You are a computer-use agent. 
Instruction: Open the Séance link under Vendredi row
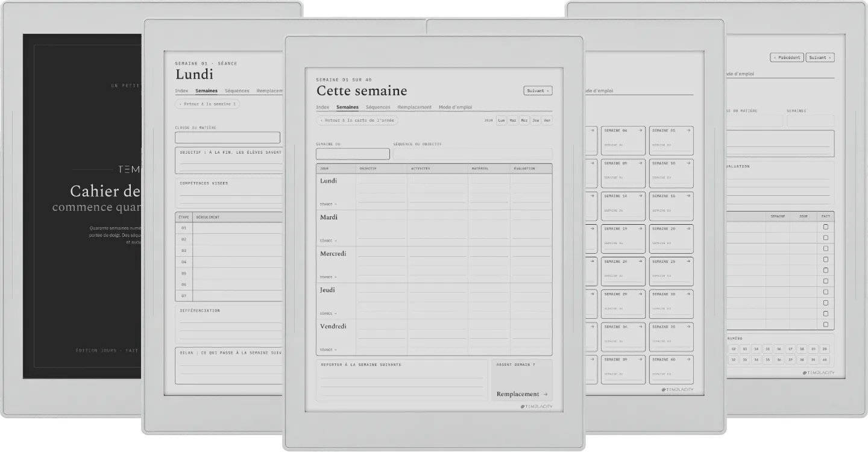[x=329, y=350]
